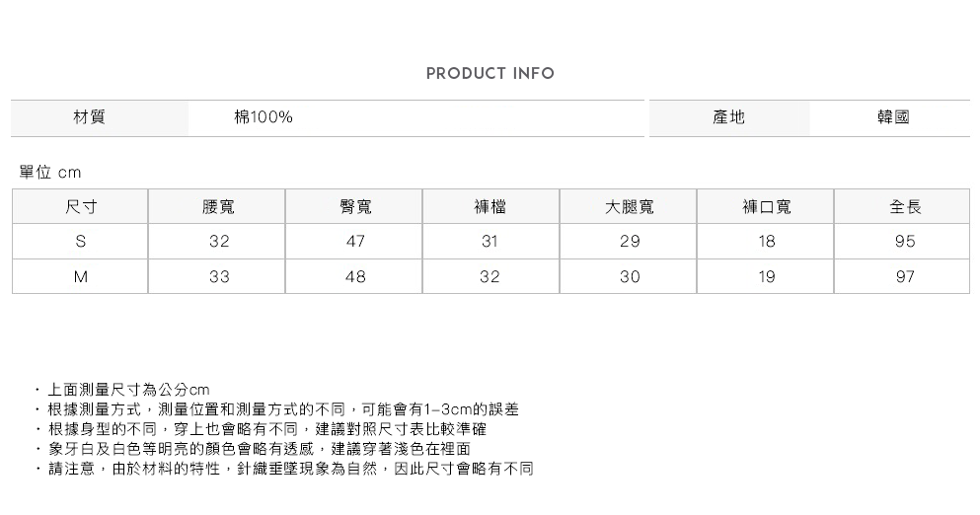Image resolution: width=980 pixels, height=515 pixels.
Task: Select the 臀寬 column header
Action: pyautogui.click(x=355, y=207)
